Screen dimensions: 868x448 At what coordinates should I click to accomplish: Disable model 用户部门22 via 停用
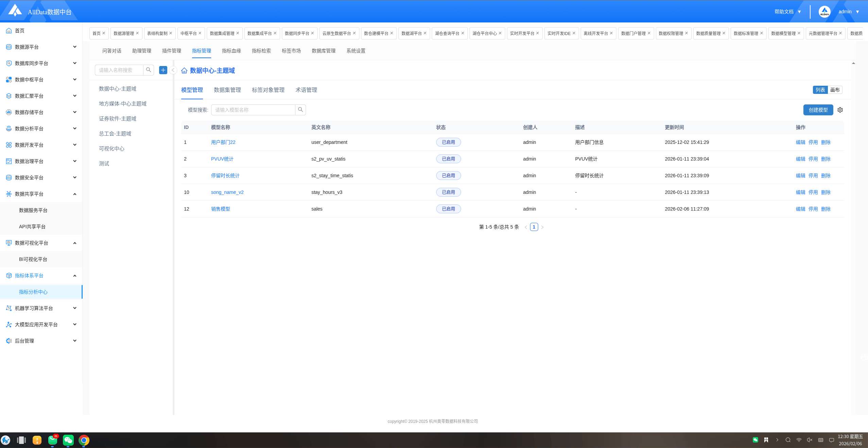click(x=813, y=143)
